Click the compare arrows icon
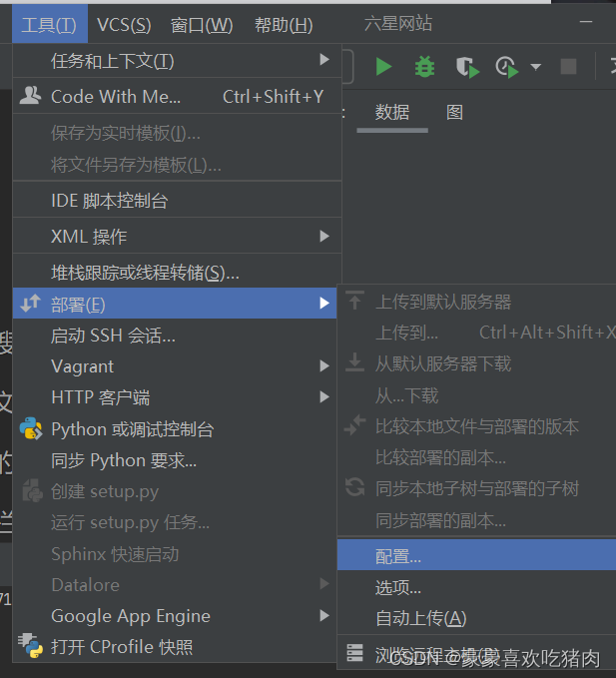Image resolution: width=616 pixels, height=678 pixels. pyautogui.click(x=354, y=425)
